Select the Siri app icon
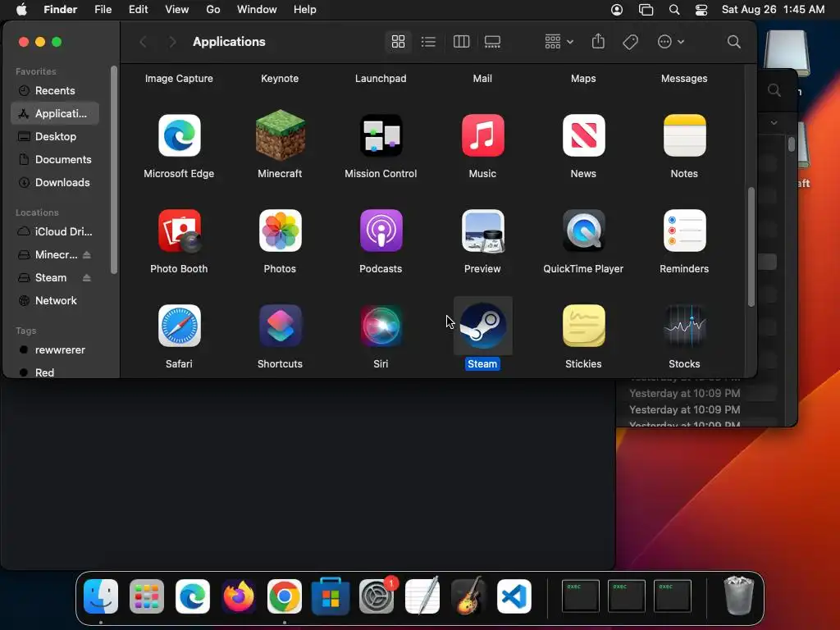840x630 pixels. click(x=381, y=326)
